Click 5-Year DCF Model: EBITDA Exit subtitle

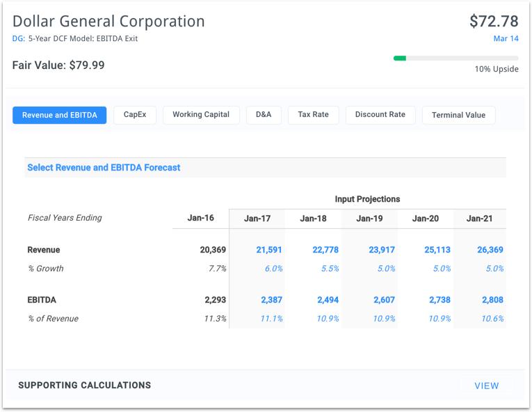pyautogui.click(x=83, y=38)
